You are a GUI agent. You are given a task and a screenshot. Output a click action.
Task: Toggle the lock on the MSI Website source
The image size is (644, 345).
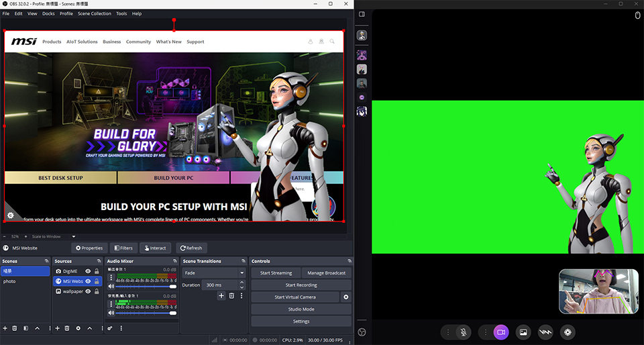coord(97,281)
